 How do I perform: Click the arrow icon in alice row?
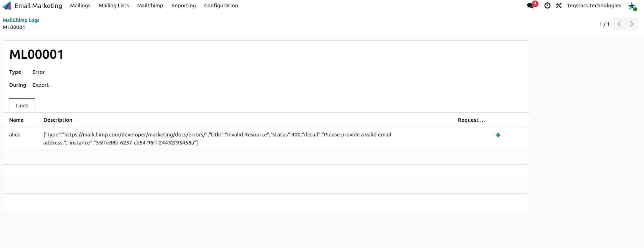498,135
